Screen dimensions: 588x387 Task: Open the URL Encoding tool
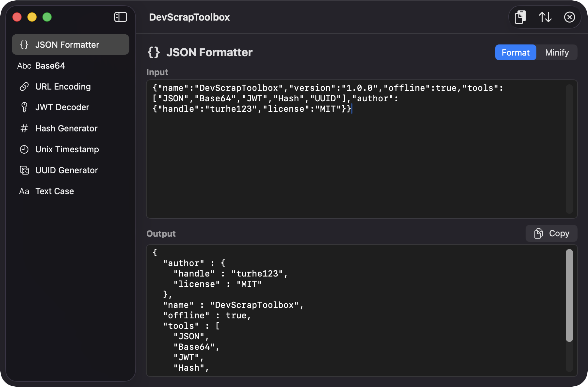click(71, 87)
